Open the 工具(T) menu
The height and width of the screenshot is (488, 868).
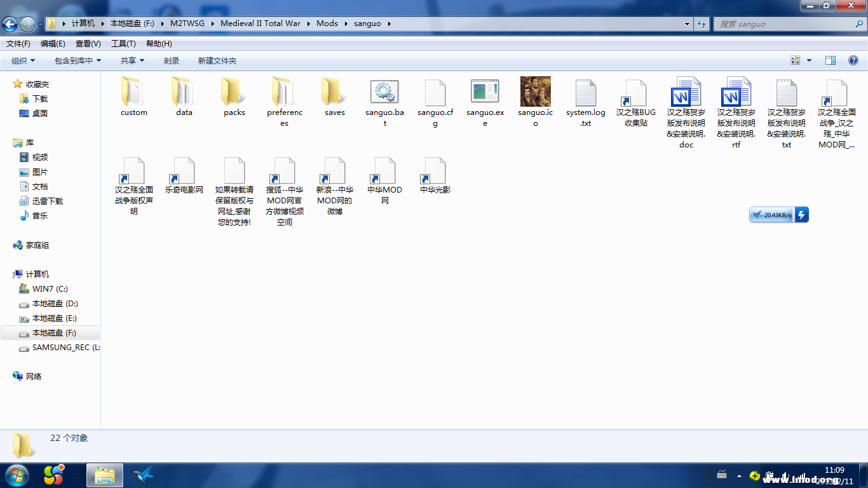click(123, 44)
